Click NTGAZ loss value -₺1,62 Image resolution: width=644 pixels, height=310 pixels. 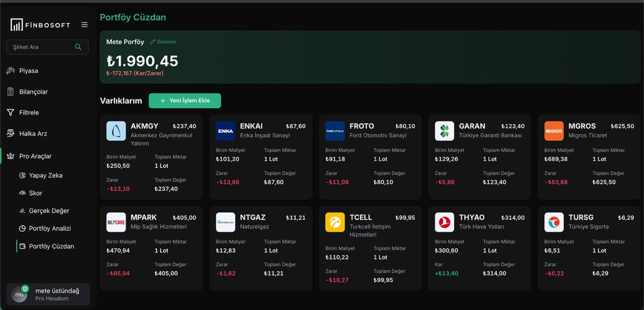pyautogui.click(x=226, y=273)
